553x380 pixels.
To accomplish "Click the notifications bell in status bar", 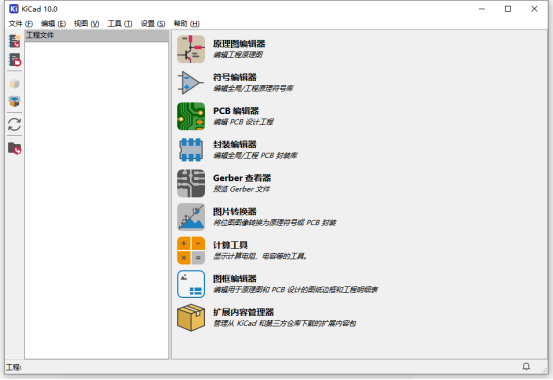I will [x=526, y=367].
